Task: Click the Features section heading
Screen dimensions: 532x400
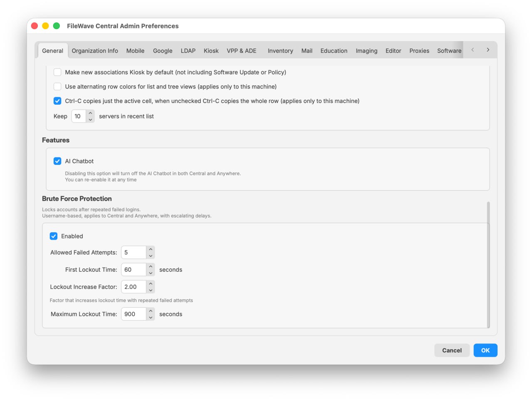Action: click(x=56, y=140)
